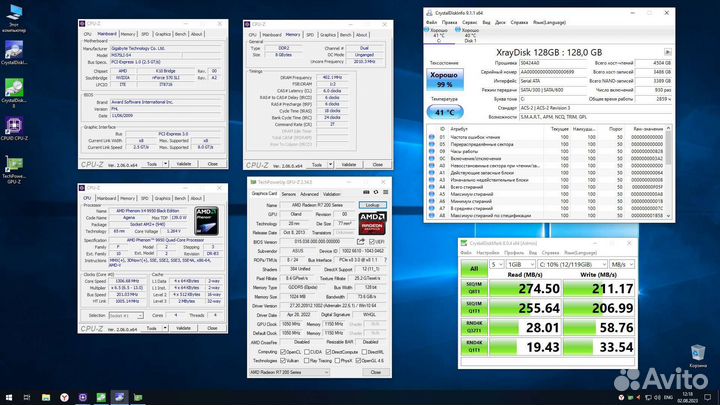Click the Close button at the bottom of GPU-Z

[376, 372]
